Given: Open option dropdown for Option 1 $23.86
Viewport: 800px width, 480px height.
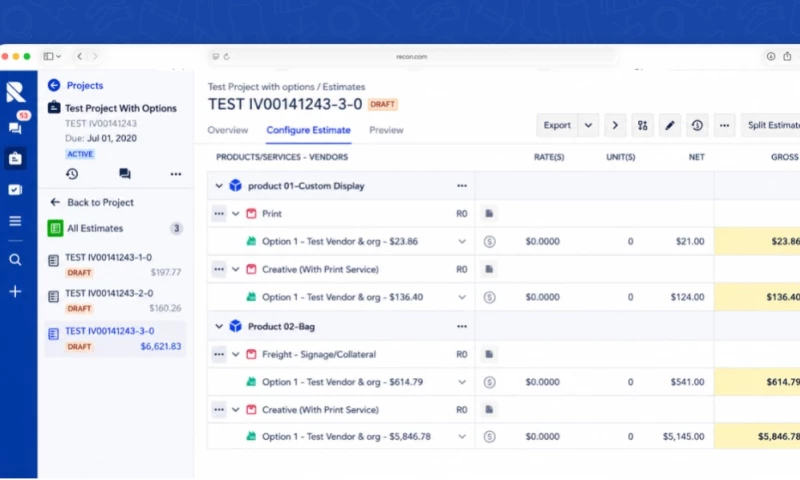Looking at the screenshot, I should (x=462, y=241).
